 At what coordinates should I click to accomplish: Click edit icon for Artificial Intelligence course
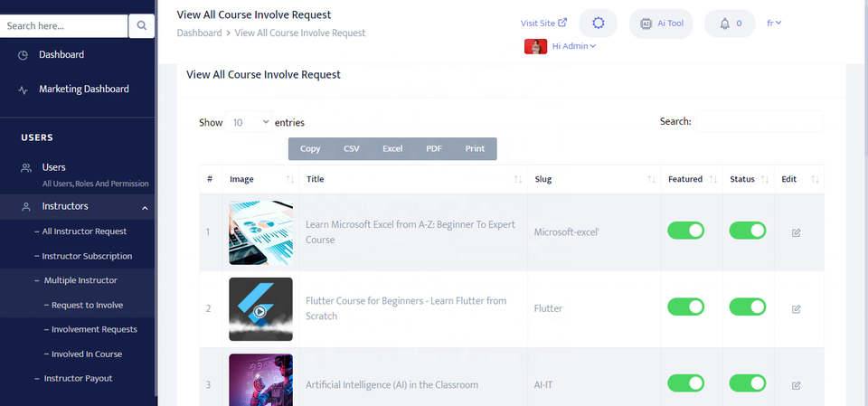[x=796, y=385]
